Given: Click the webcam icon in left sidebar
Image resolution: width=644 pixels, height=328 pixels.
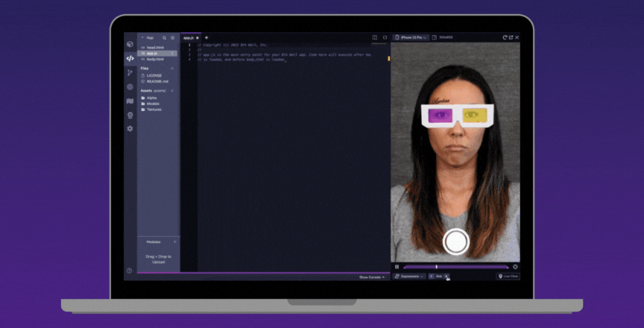Looking at the screenshot, I should tap(130, 116).
